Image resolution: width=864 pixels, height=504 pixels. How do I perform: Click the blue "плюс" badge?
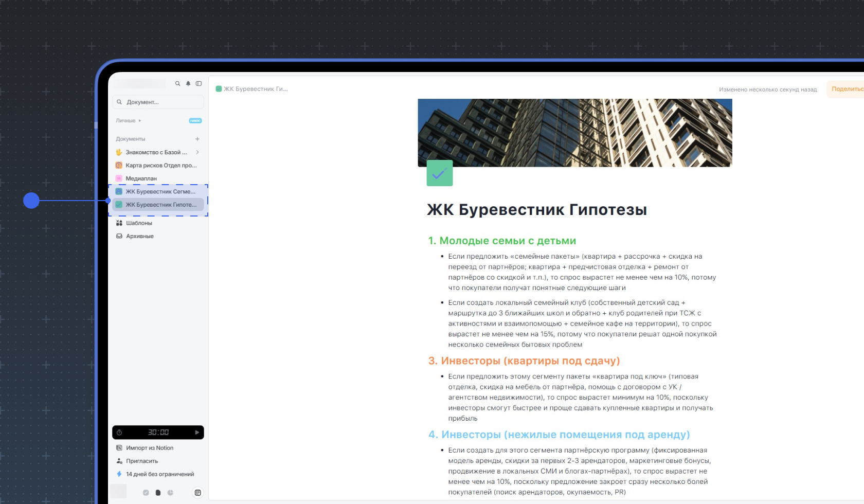195,121
